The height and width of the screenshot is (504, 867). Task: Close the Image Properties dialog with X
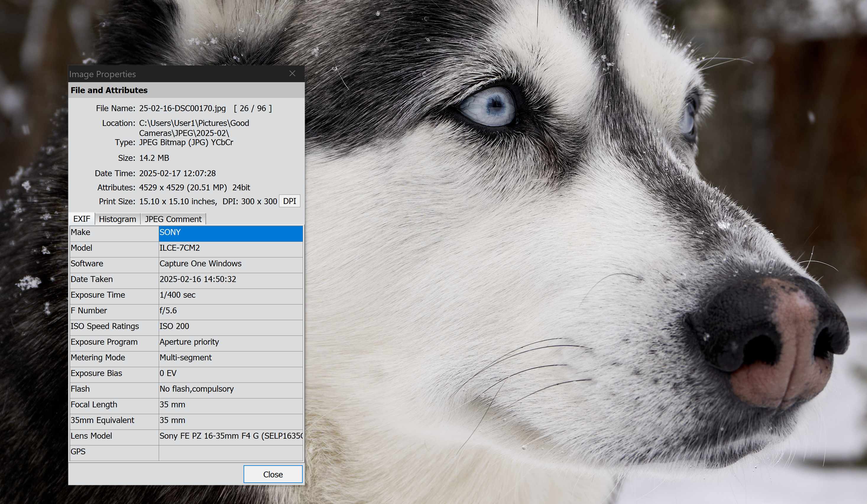(x=292, y=74)
